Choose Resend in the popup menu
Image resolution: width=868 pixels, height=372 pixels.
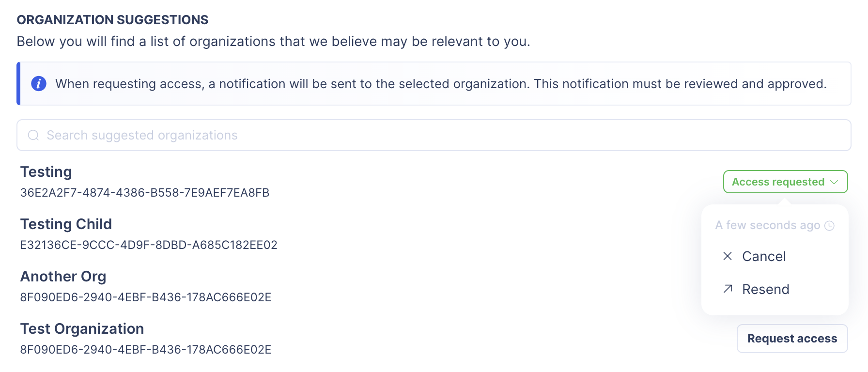[x=765, y=289]
